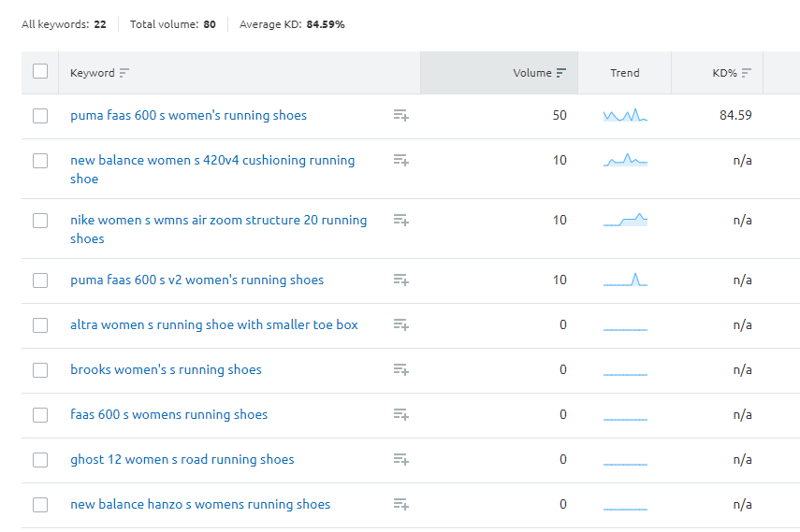Add nike air zoom structure 20 keyword to list
Image resolution: width=800 pixels, height=532 pixels.
pyautogui.click(x=400, y=221)
